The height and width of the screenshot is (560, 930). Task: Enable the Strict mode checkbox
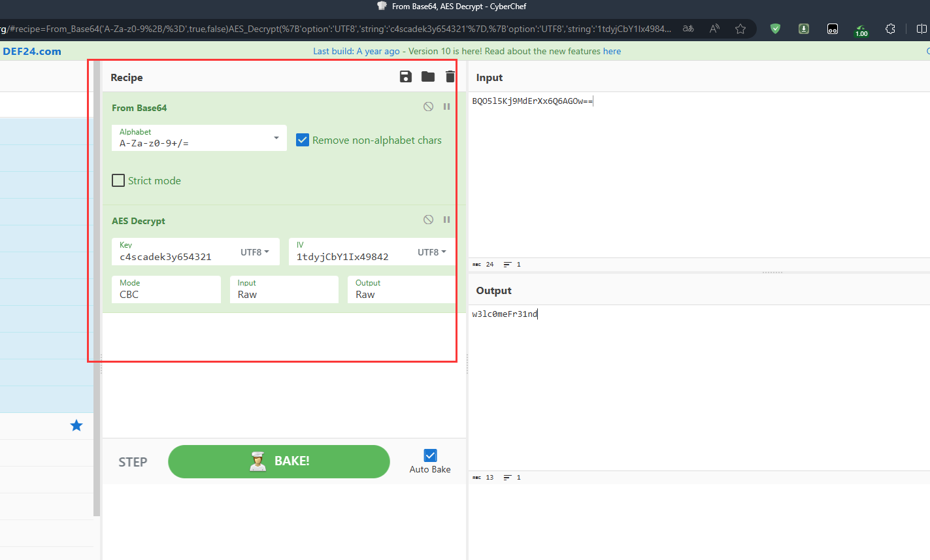(118, 180)
